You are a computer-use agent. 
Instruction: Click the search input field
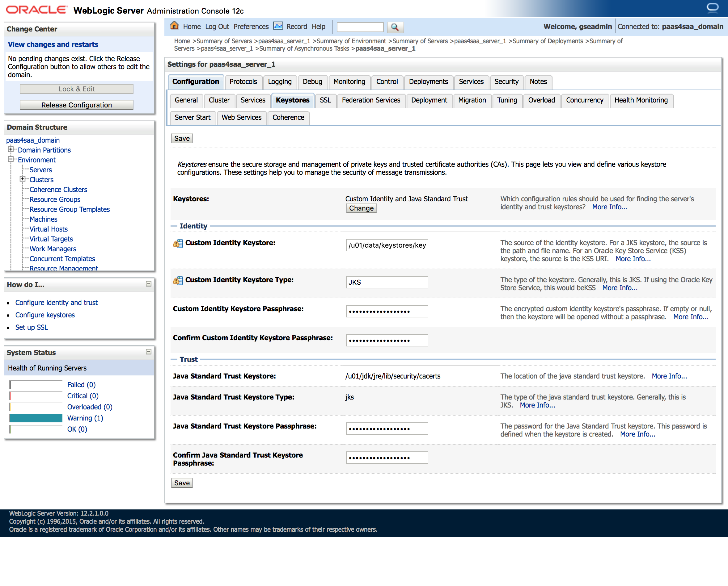(x=360, y=27)
